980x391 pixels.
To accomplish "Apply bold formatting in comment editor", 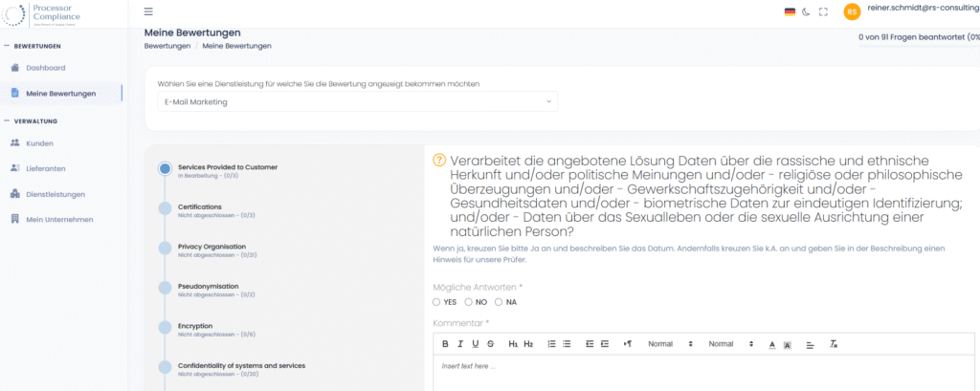I will [445, 343].
